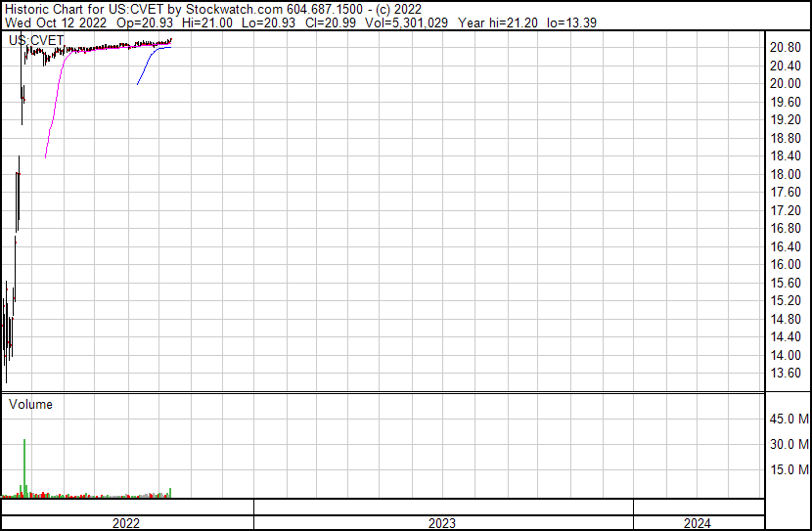Image resolution: width=812 pixels, height=531 pixels.
Task: Click the date 'Wed Oct 12 2022'
Action: tap(56, 22)
